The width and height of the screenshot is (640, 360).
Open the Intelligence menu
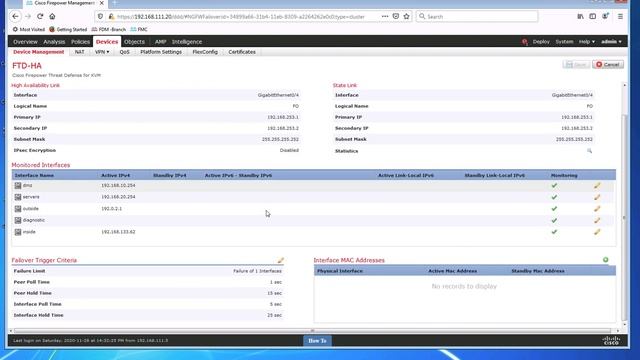coord(187,42)
